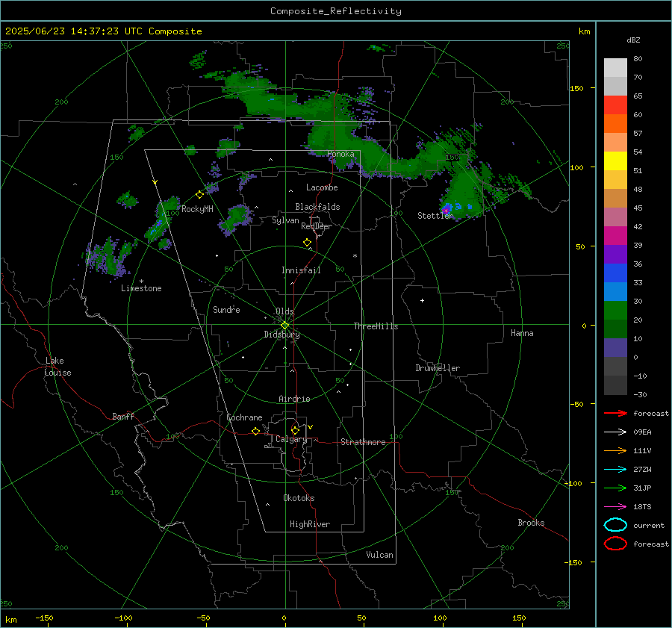
Task: Click the blue 33 dBZ color swatch
Action: coord(615,273)
